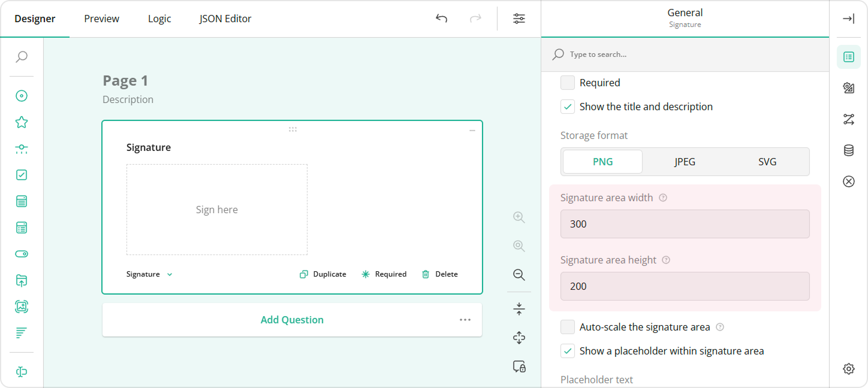Switch to the Preview tab
This screenshot has height=388, width=868.
101,19
